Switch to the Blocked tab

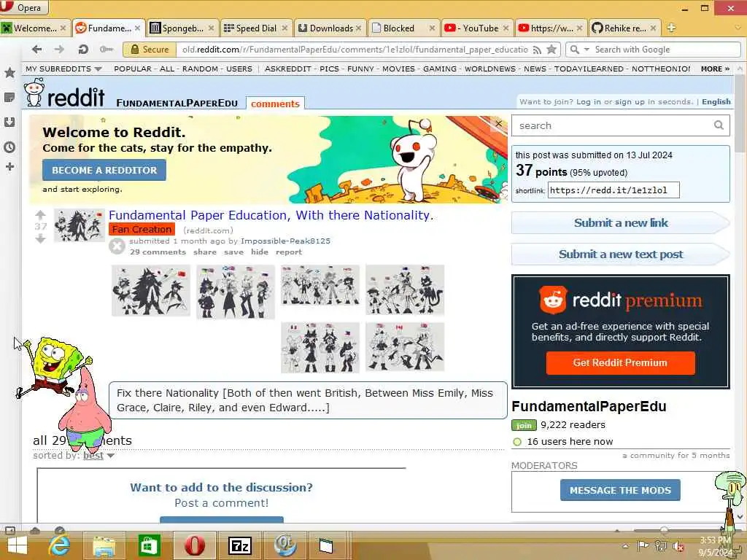[x=403, y=28]
